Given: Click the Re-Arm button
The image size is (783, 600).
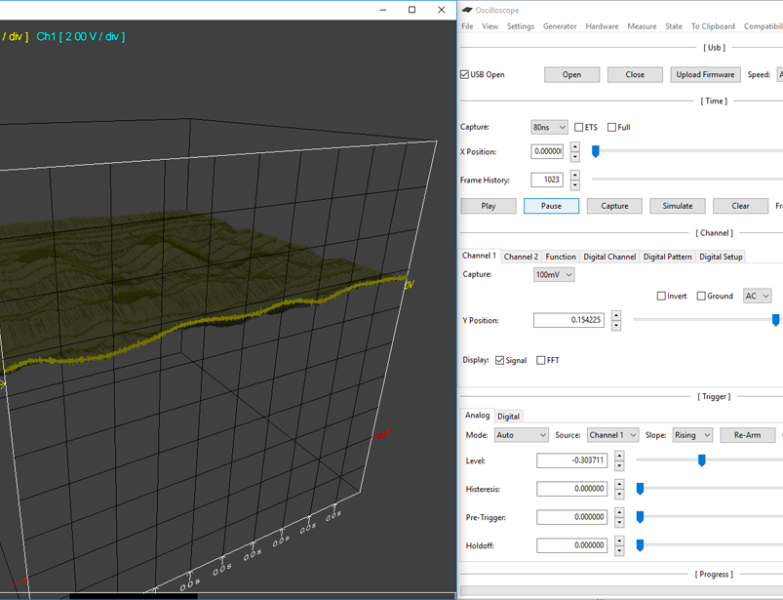Looking at the screenshot, I should 748,435.
